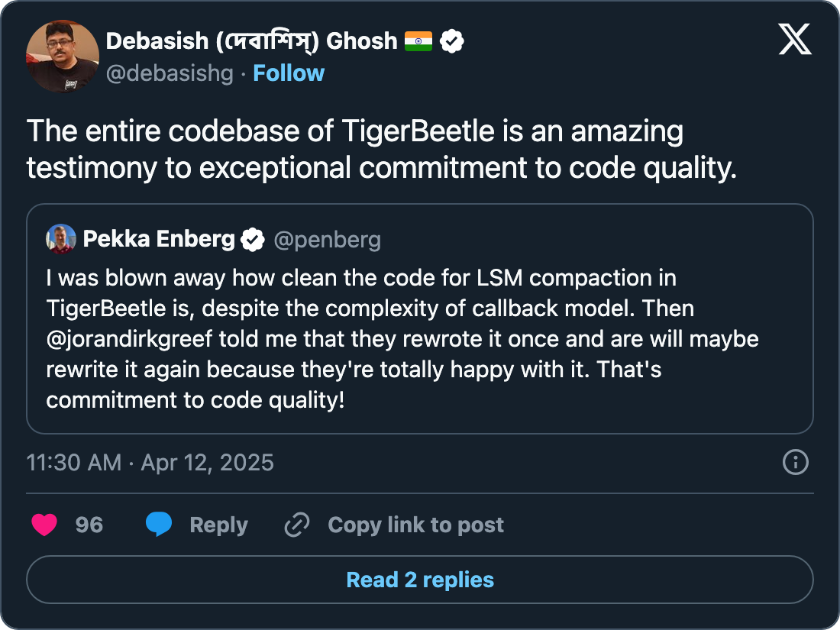Open the tweet info circle icon
This screenshot has width=840, height=630.
pyautogui.click(x=796, y=462)
